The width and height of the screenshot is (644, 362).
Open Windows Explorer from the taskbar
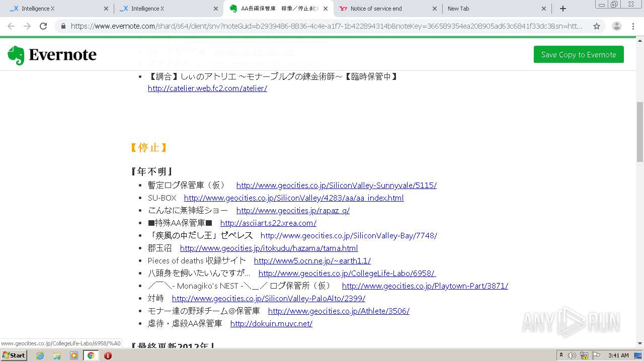[x=57, y=355]
